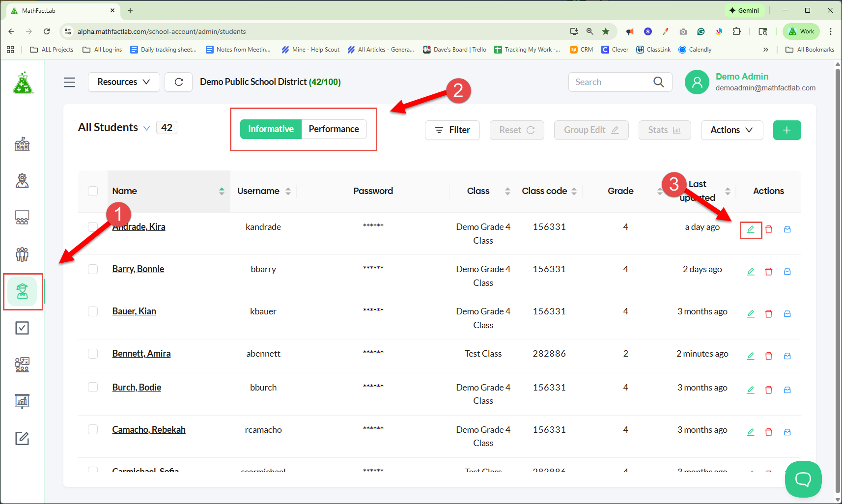Expand the All Students dropdown chevron
The height and width of the screenshot is (504, 842).
146,128
